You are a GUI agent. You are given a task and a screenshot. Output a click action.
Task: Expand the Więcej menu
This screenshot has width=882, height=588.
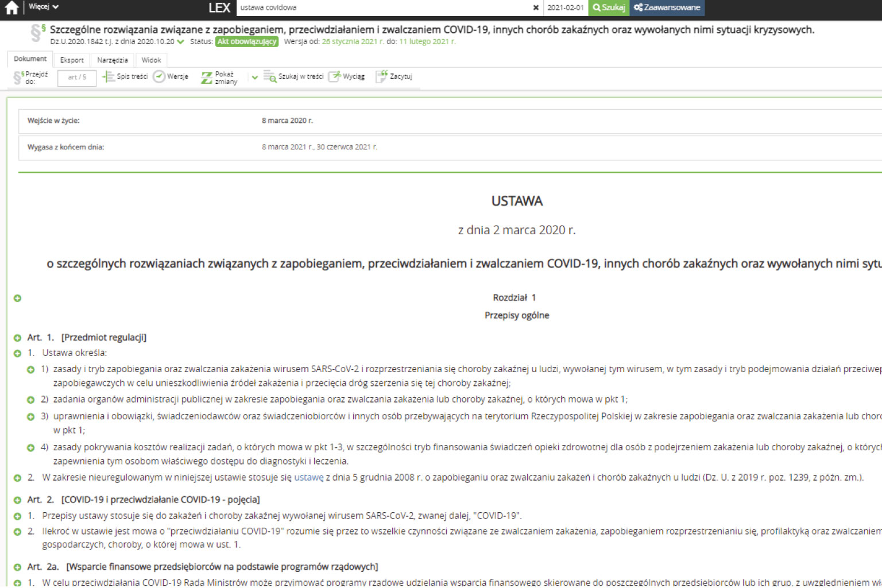(44, 7)
